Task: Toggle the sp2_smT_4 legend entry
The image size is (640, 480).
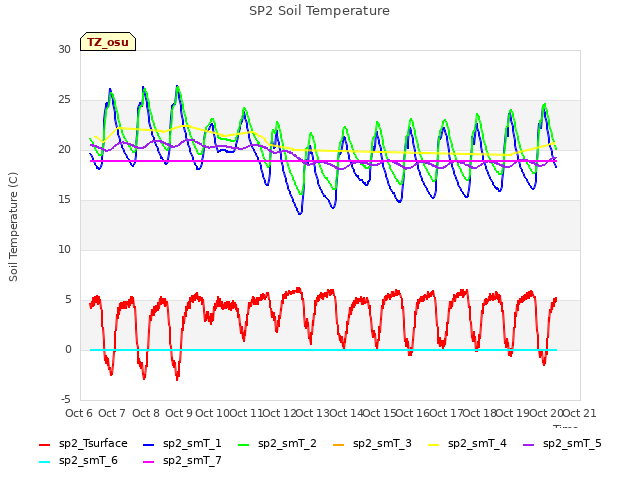Action: pyautogui.click(x=467, y=443)
